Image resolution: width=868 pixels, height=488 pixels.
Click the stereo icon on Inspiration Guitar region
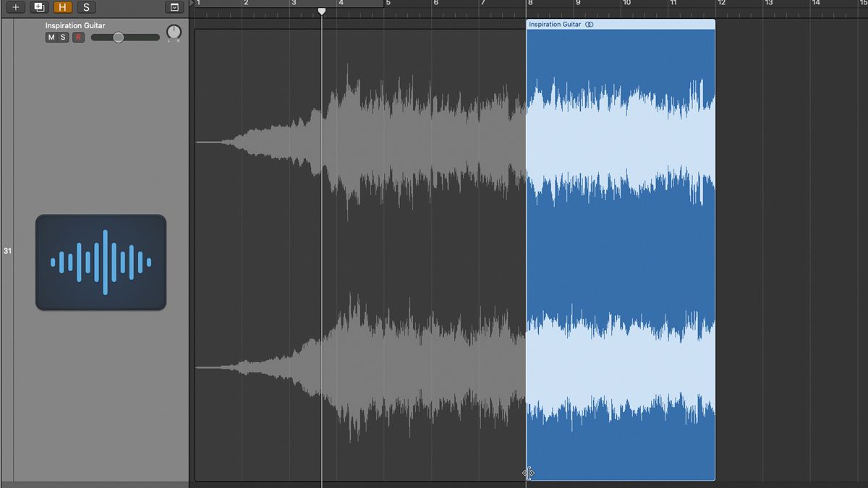click(x=590, y=24)
